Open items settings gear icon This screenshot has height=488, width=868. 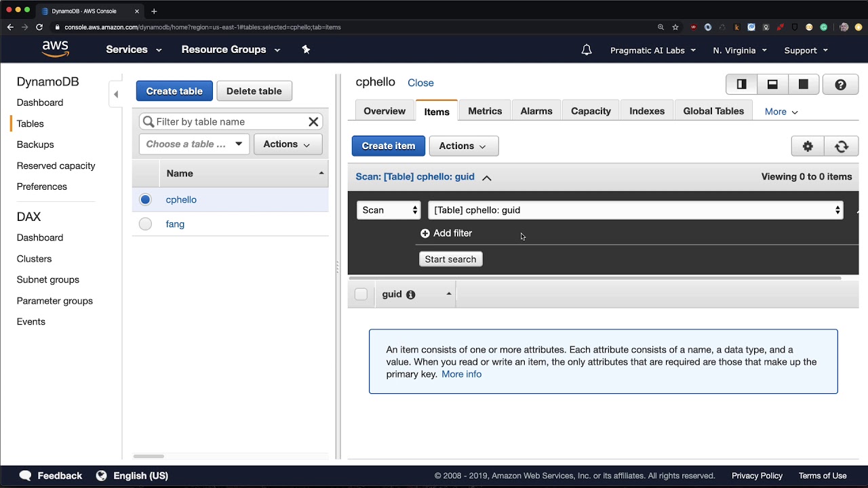808,146
